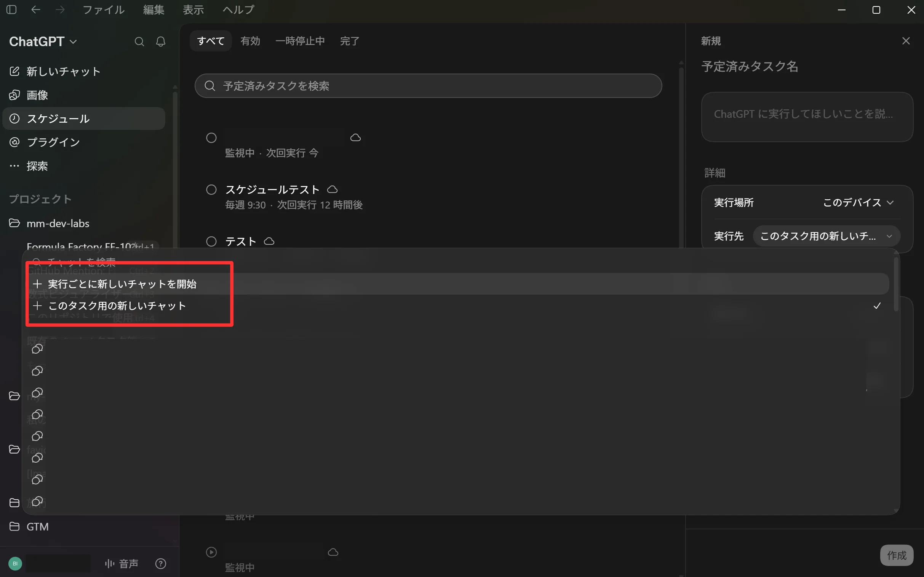Toggle the sidebar panel icon
924x577 pixels.
pos(11,10)
